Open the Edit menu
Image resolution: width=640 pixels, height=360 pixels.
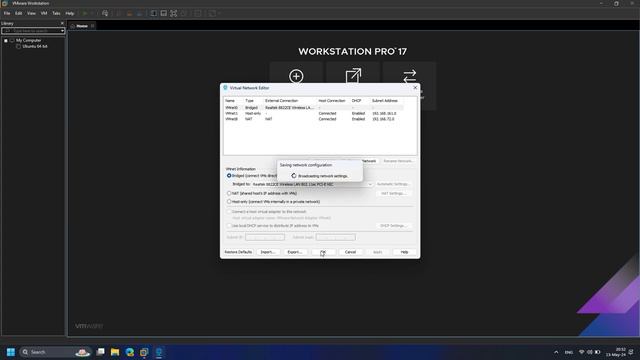coord(19,13)
